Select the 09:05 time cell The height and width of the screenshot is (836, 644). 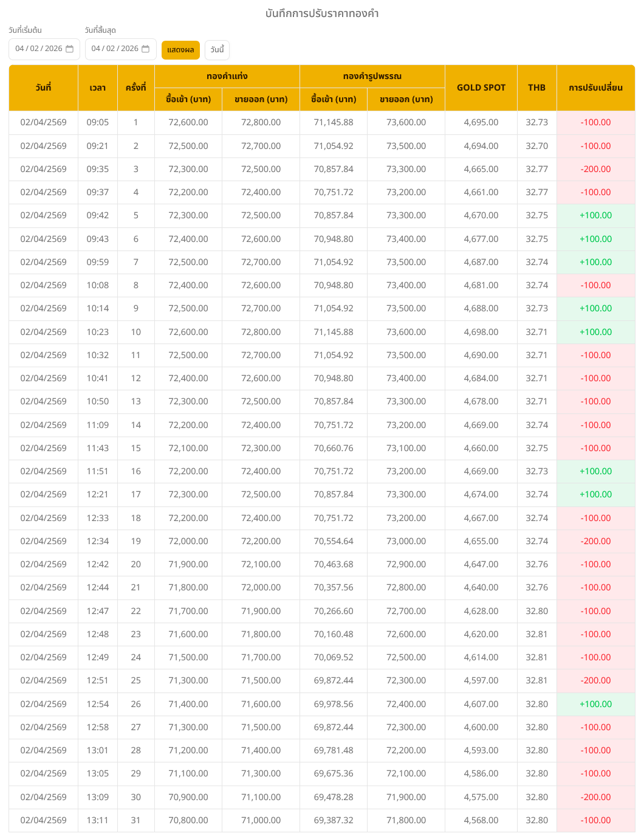(97, 122)
